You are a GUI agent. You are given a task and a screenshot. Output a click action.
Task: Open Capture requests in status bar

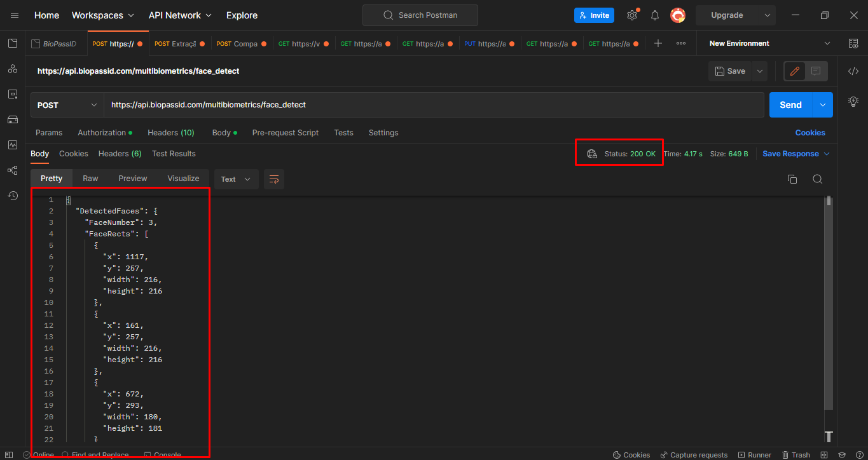694,455
